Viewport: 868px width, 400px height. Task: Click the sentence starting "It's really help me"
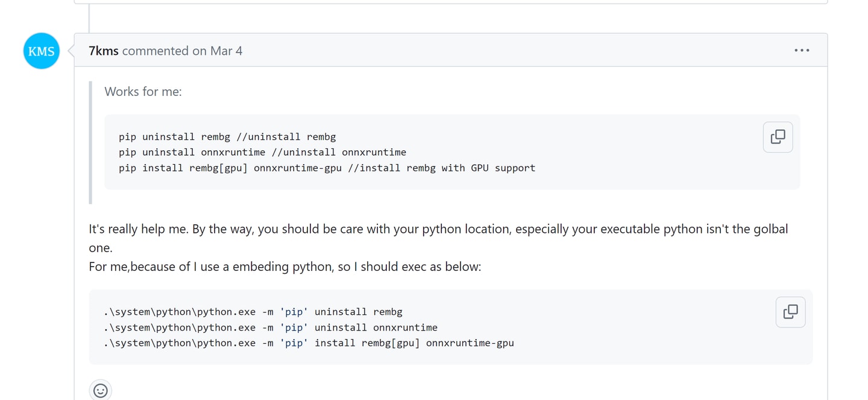click(438, 238)
